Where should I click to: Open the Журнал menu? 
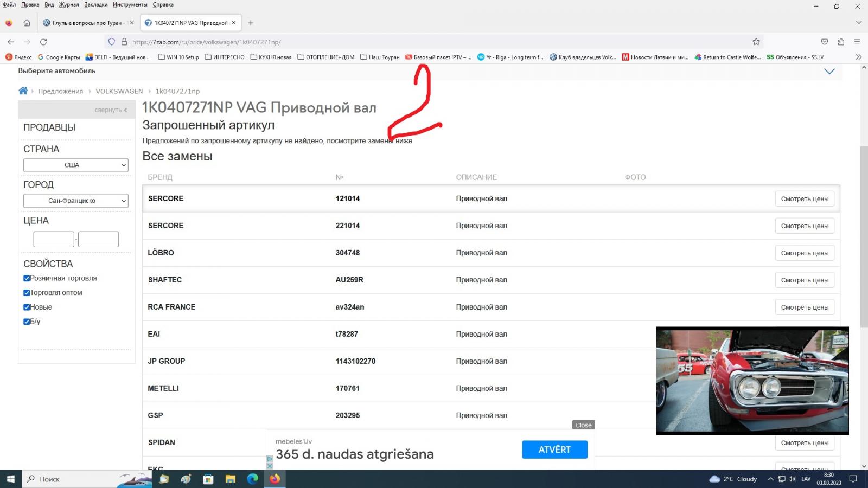pyautogui.click(x=69, y=4)
